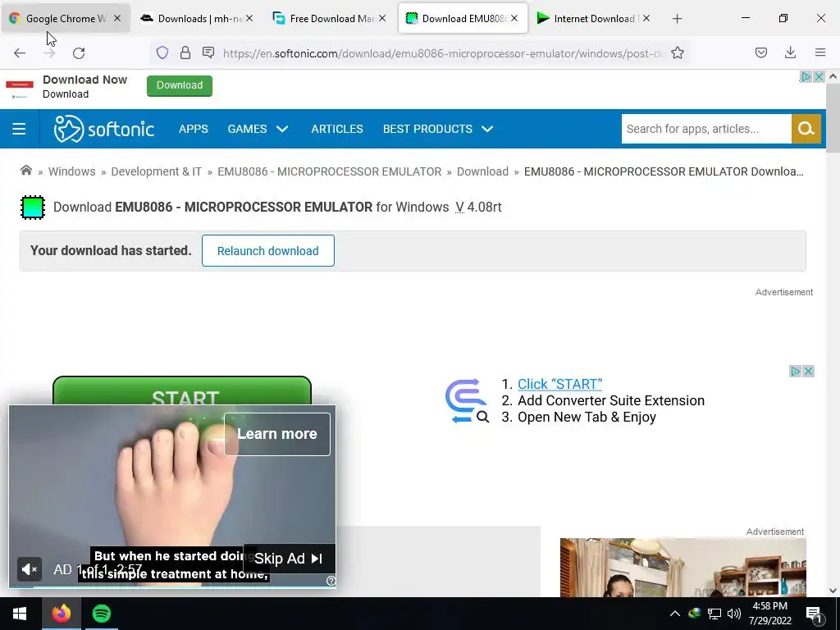The width and height of the screenshot is (840, 630).
Task: Open the kitchen photo advertisement
Action: (683, 568)
